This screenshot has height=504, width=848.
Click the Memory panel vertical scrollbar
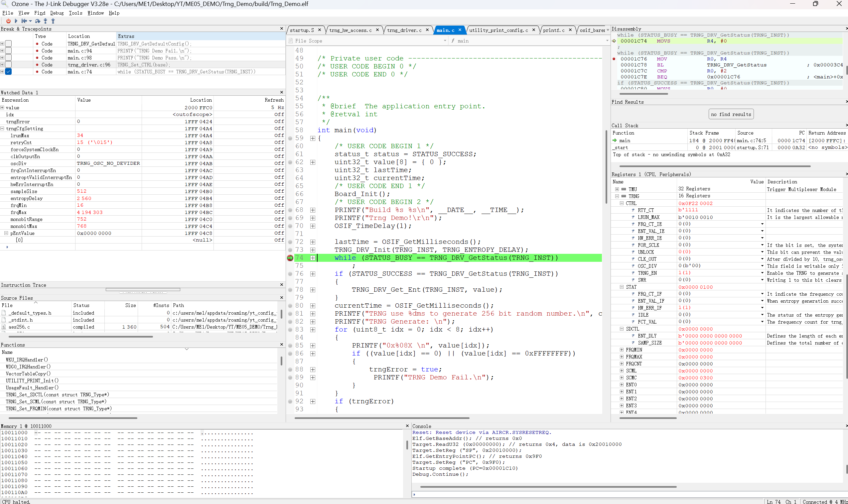click(x=407, y=445)
